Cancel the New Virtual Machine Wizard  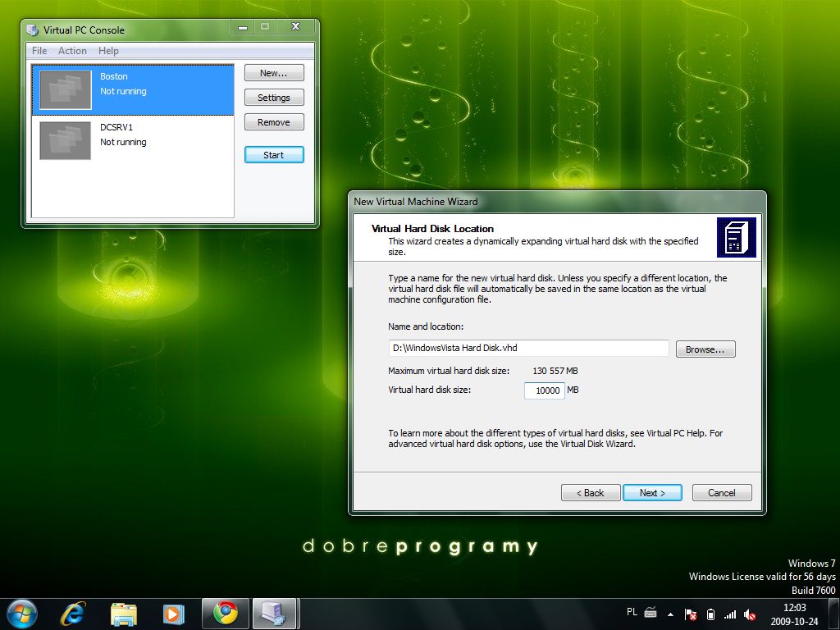(722, 493)
